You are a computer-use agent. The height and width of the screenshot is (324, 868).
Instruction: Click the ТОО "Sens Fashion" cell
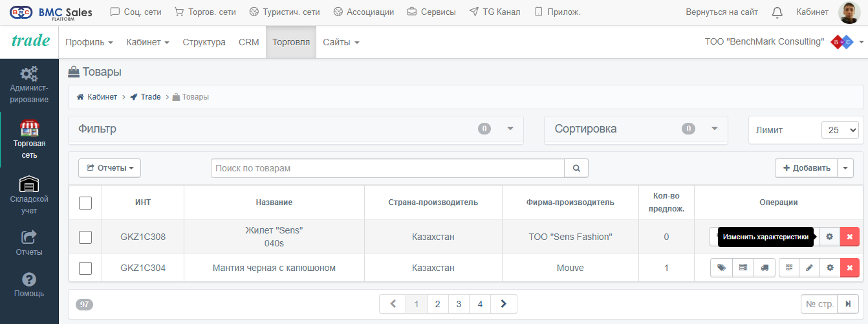pyautogui.click(x=570, y=237)
